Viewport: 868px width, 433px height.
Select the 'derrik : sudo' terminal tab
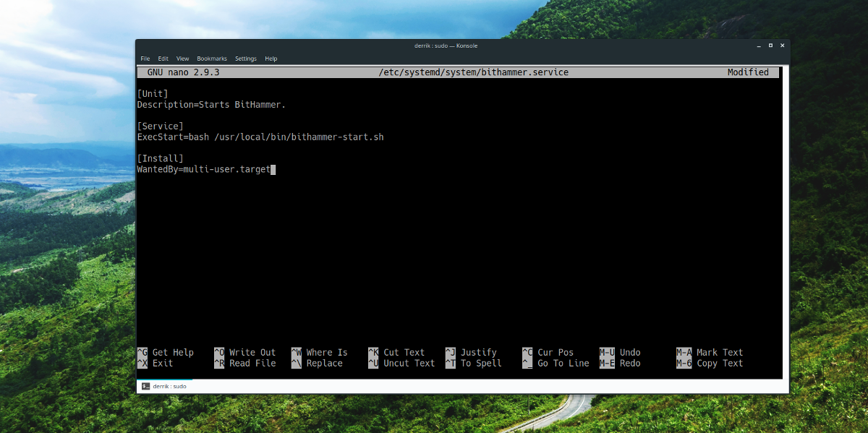click(x=164, y=386)
